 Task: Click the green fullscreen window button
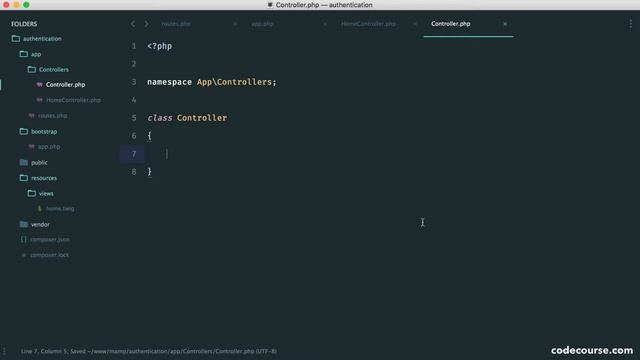coord(26,5)
